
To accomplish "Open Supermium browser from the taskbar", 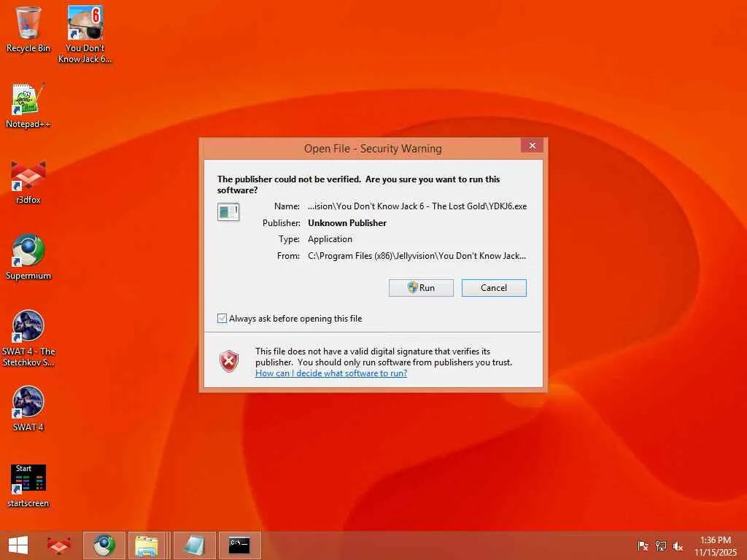I will pos(104,545).
